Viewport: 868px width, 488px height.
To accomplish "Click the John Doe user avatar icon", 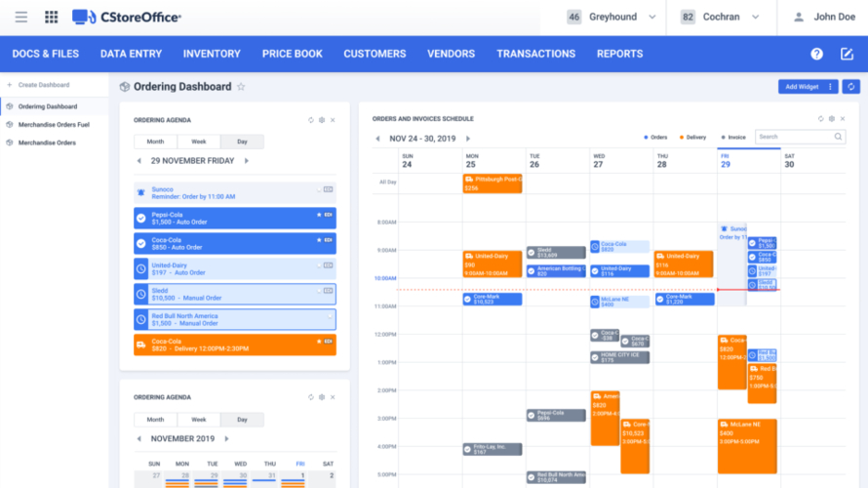I will 798,18.
